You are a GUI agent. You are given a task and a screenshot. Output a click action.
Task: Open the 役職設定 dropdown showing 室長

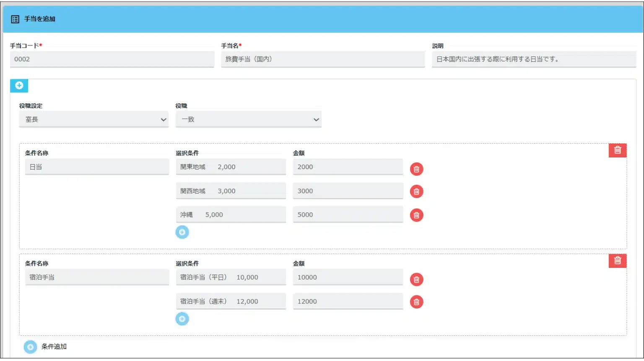coord(94,120)
